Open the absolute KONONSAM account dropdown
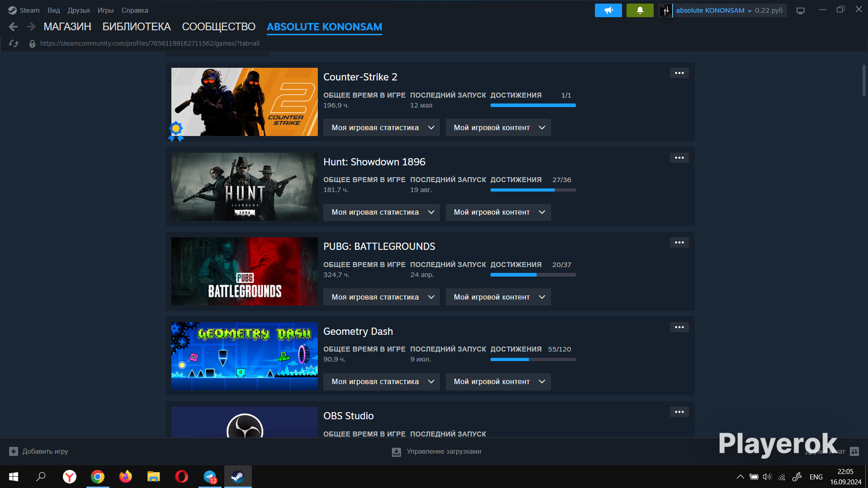The width and height of the screenshot is (868, 488). click(714, 10)
